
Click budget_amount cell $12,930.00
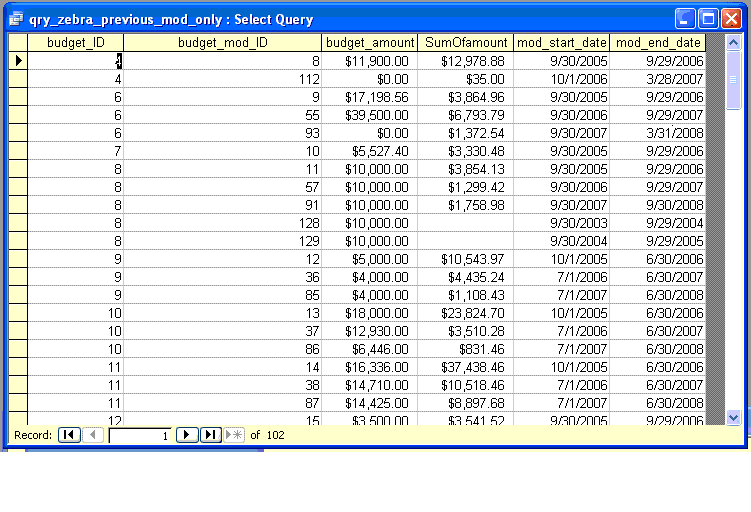(x=370, y=331)
